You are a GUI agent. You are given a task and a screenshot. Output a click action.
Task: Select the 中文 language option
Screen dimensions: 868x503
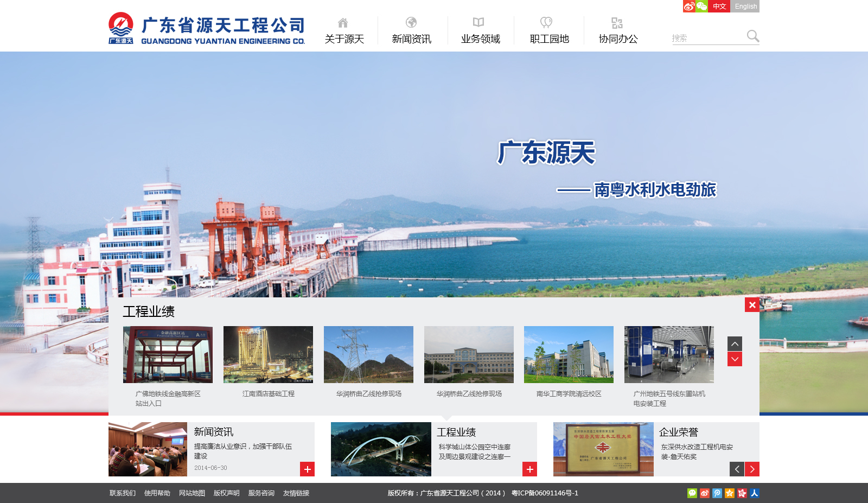[x=719, y=7]
